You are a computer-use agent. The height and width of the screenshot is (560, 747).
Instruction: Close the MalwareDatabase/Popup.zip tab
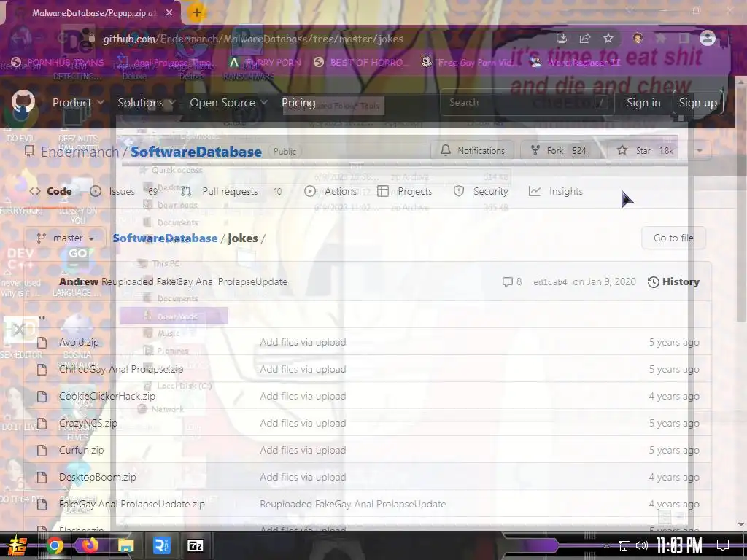pyautogui.click(x=169, y=13)
